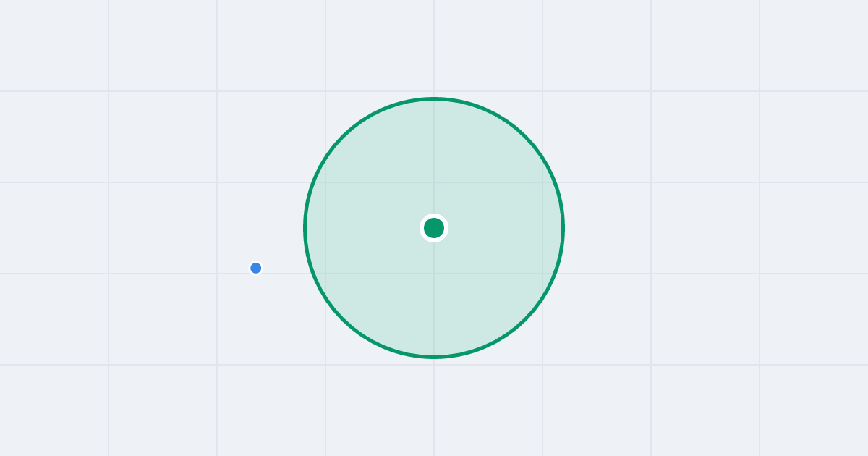The height and width of the screenshot is (456, 868).
Task: Click the lower-left arc of the green circle border
Action: click(x=343, y=319)
